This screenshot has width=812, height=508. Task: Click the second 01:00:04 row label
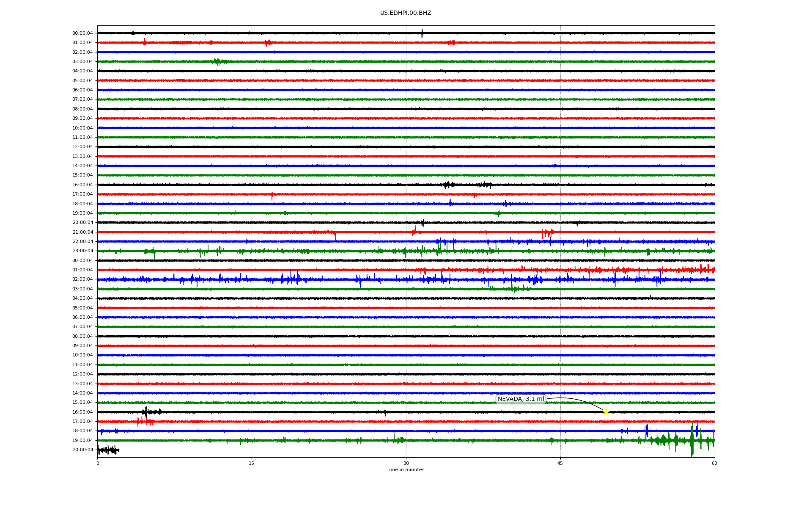click(x=82, y=270)
